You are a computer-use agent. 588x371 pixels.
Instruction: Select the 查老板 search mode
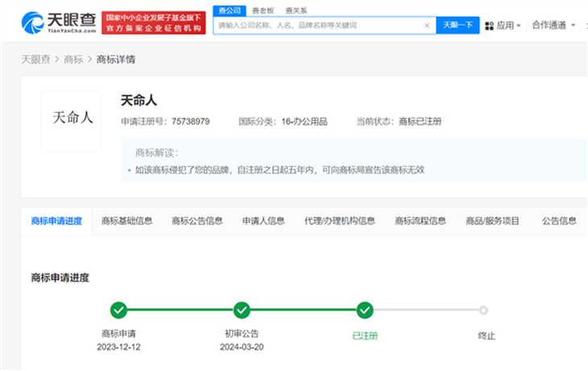click(x=263, y=10)
